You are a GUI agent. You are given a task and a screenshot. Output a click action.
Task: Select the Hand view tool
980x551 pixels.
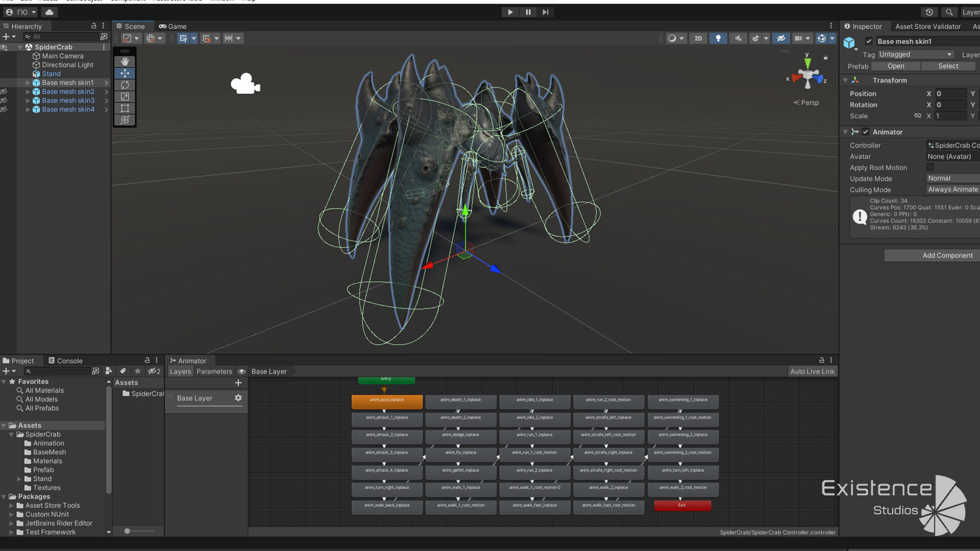(x=125, y=61)
